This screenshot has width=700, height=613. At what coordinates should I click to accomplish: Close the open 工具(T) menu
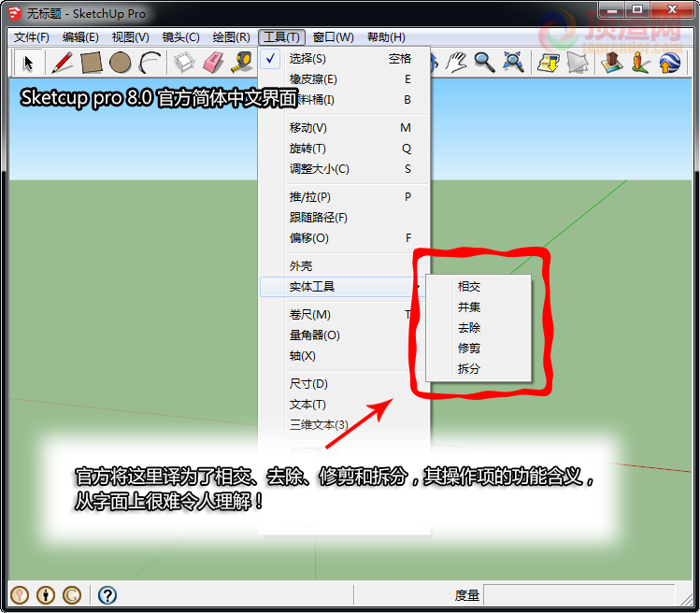[x=281, y=37]
